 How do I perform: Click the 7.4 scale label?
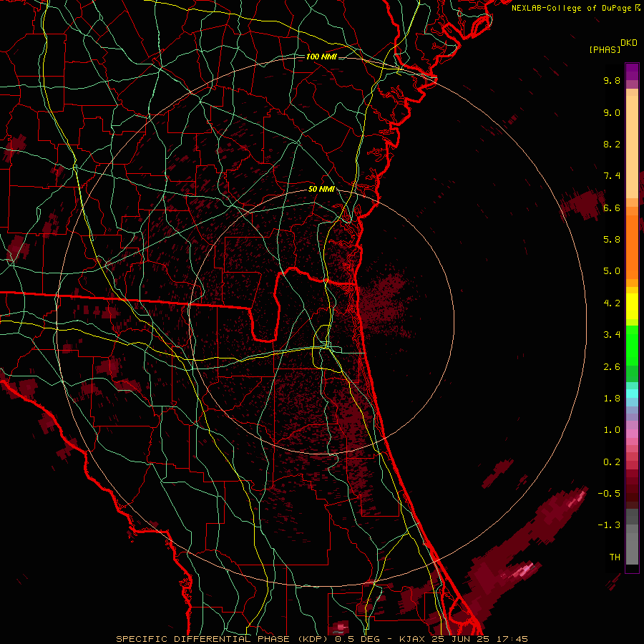tap(612, 176)
